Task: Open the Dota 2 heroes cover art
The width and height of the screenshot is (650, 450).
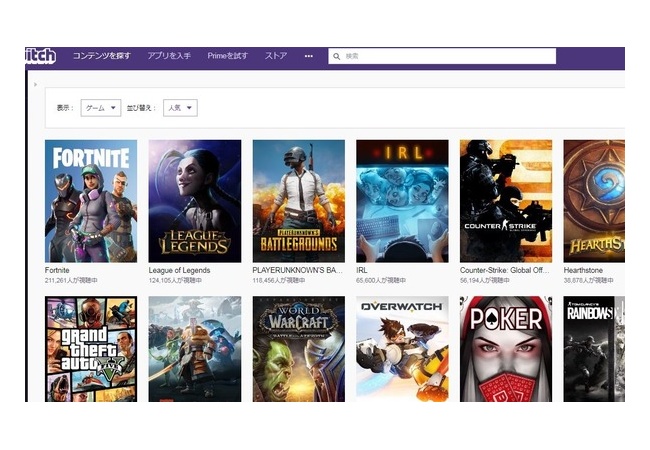Action: pyautogui.click(x=195, y=349)
